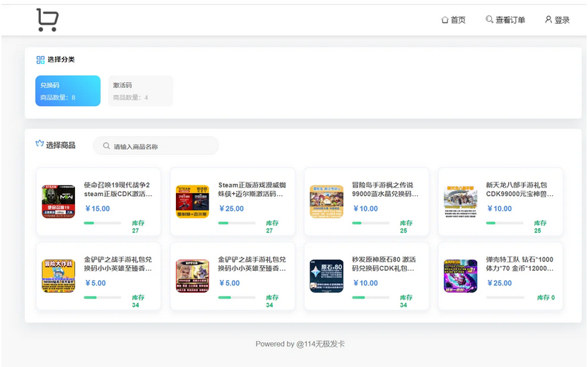Click the magnifier icon beside 查看订单
The height and width of the screenshot is (367, 588).
pyautogui.click(x=489, y=19)
